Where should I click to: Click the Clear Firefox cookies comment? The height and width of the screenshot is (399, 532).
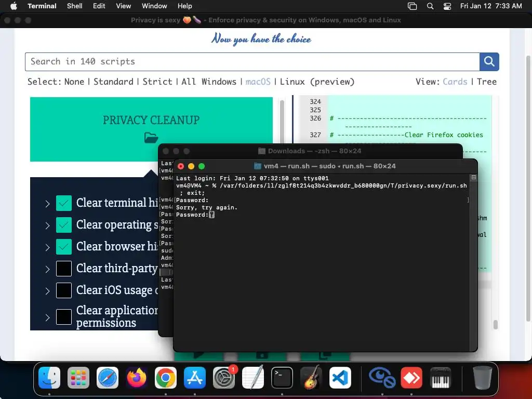pos(444,135)
